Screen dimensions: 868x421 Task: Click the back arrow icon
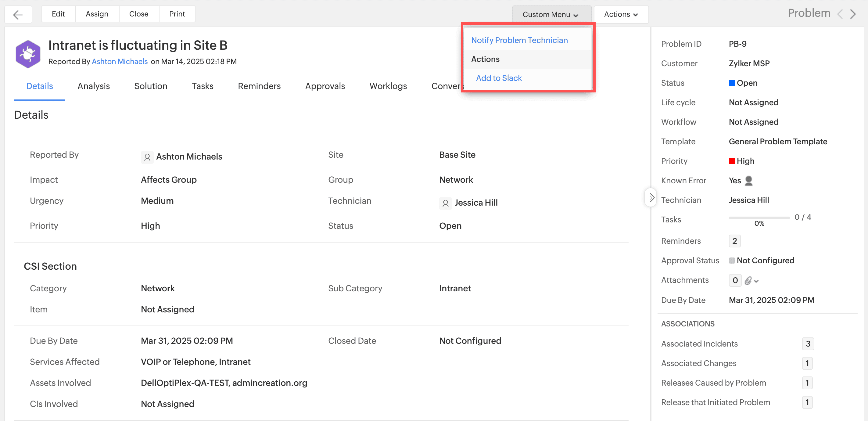click(x=18, y=15)
